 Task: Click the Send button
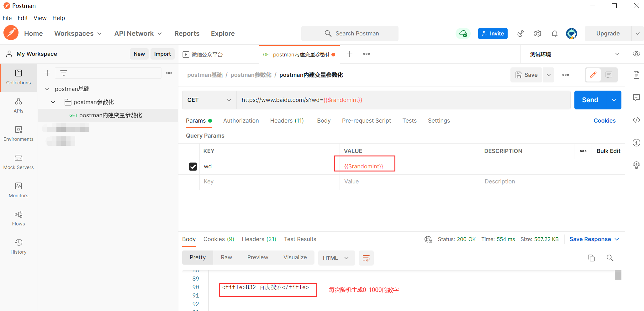pos(590,100)
